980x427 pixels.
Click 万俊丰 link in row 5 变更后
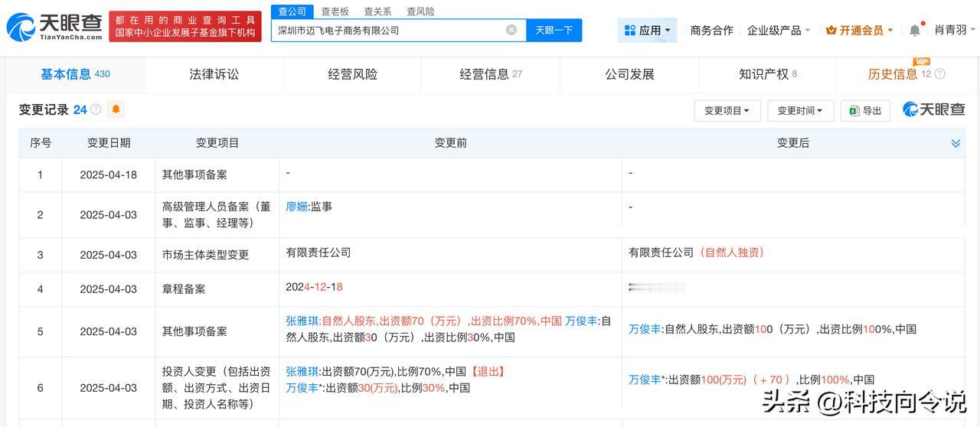coord(645,329)
